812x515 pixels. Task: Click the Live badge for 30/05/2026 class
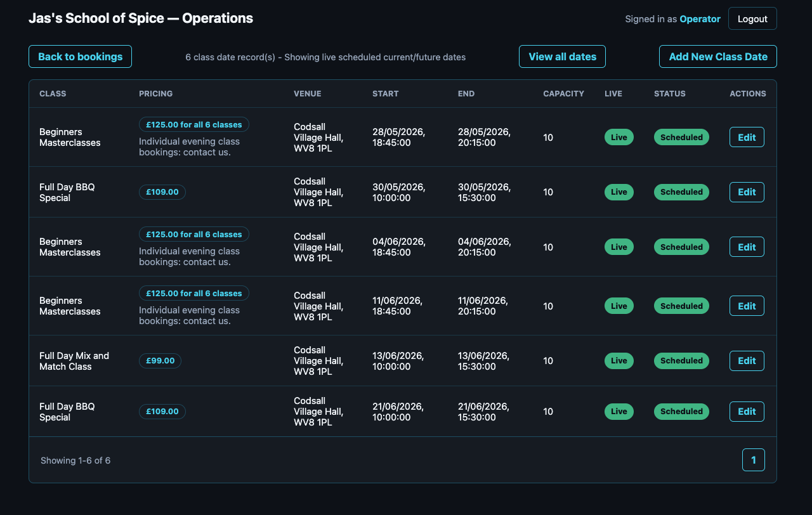coord(619,192)
